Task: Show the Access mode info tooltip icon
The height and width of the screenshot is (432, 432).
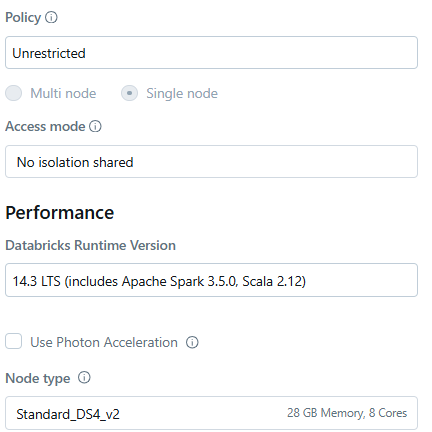Action: coord(95,126)
